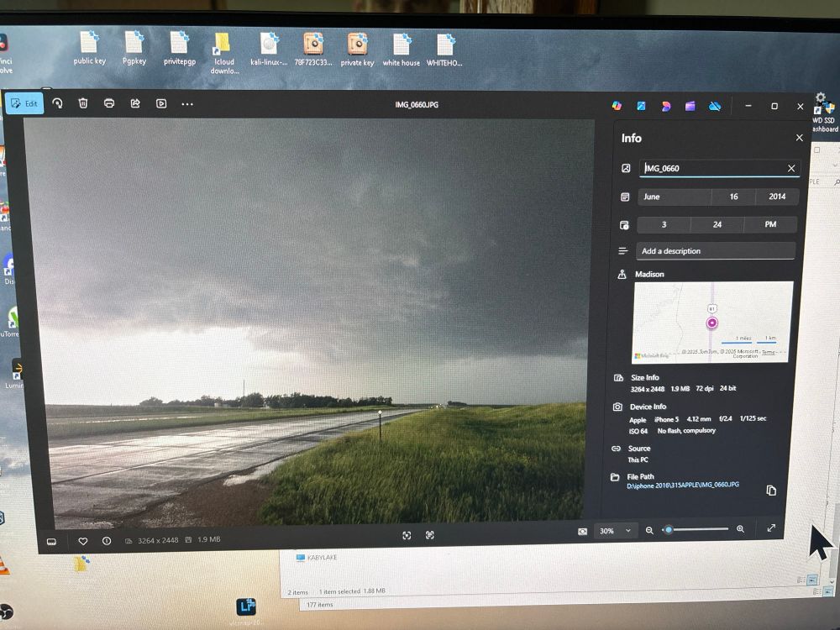
Task: Select the minute field showing 24
Action: tap(717, 224)
